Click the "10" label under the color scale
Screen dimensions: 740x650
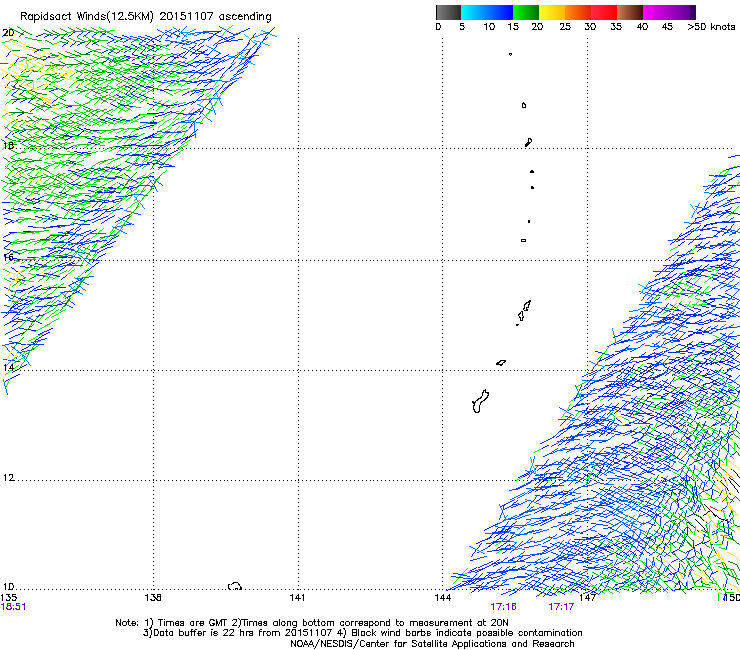click(x=489, y=27)
